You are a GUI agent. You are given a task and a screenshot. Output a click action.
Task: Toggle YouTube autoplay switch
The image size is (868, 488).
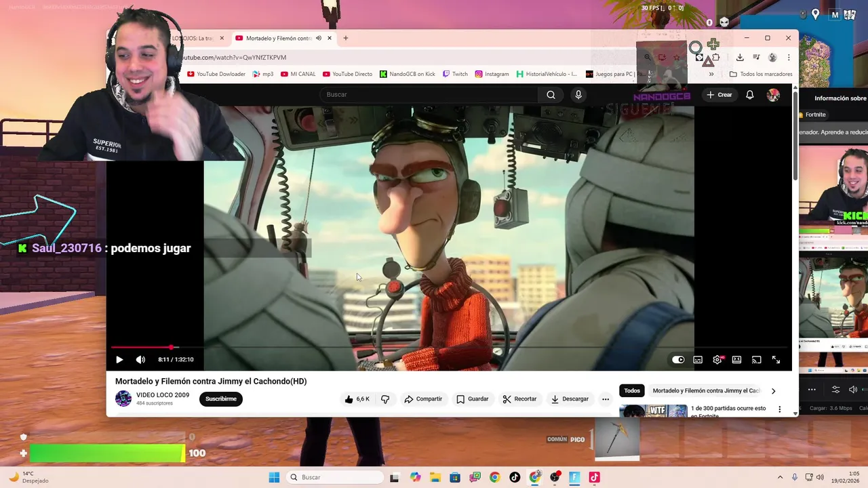pyautogui.click(x=678, y=360)
